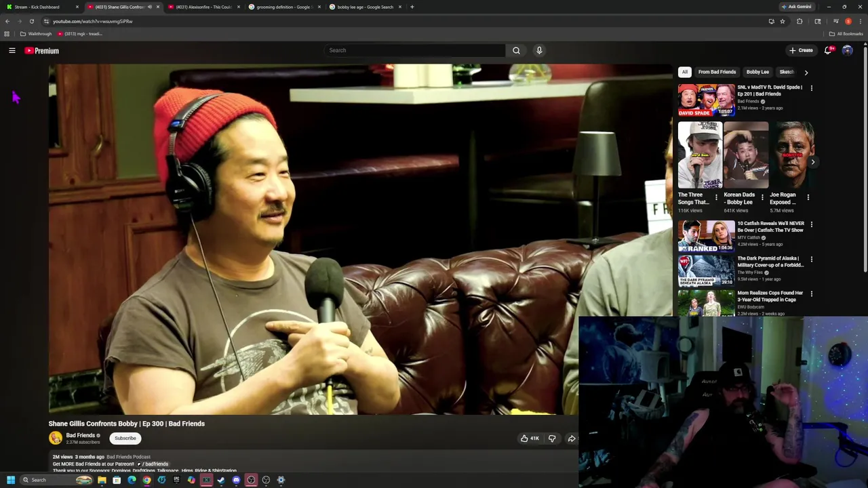The width and height of the screenshot is (868, 488).
Task: Open Chrome media controls icon
Action: click(x=836, y=21)
